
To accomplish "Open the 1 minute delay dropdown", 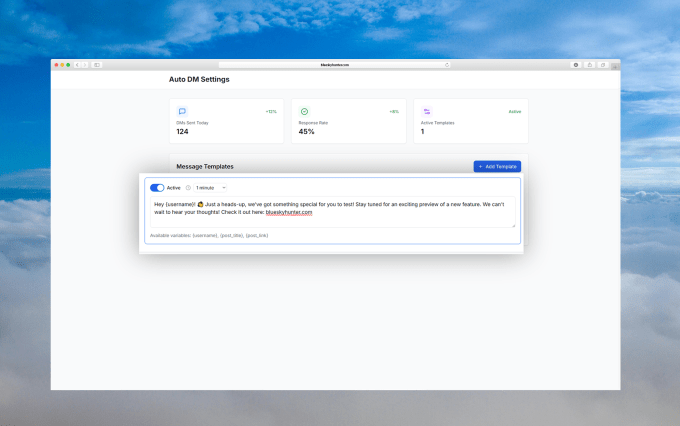I will [x=210, y=188].
